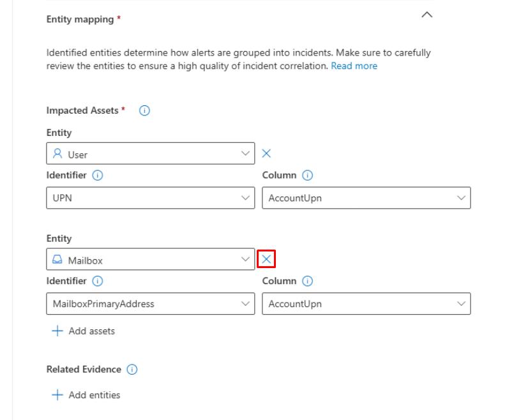Click Add entities button
523x420 pixels.
[94, 395]
